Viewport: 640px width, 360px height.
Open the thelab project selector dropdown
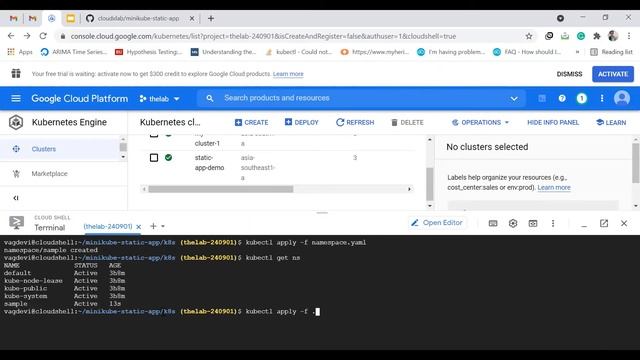(x=160, y=99)
